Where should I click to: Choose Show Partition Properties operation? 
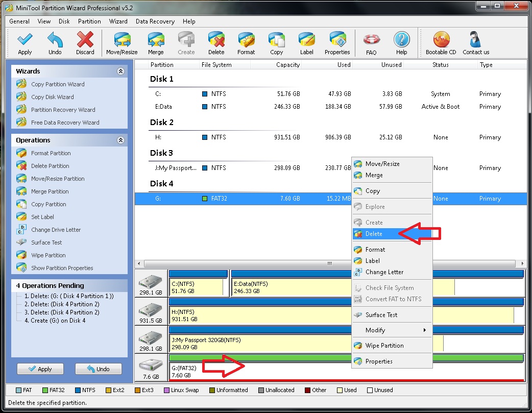point(55,268)
